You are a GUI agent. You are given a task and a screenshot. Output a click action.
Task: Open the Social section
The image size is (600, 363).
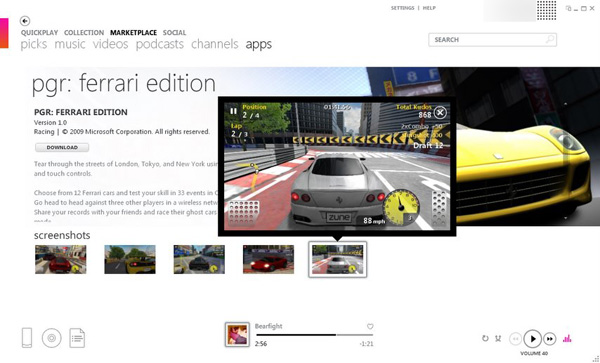174,33
